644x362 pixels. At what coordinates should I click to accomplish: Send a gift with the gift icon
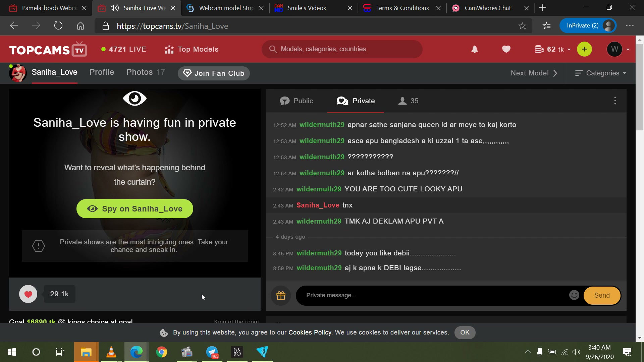coord(281,295)
